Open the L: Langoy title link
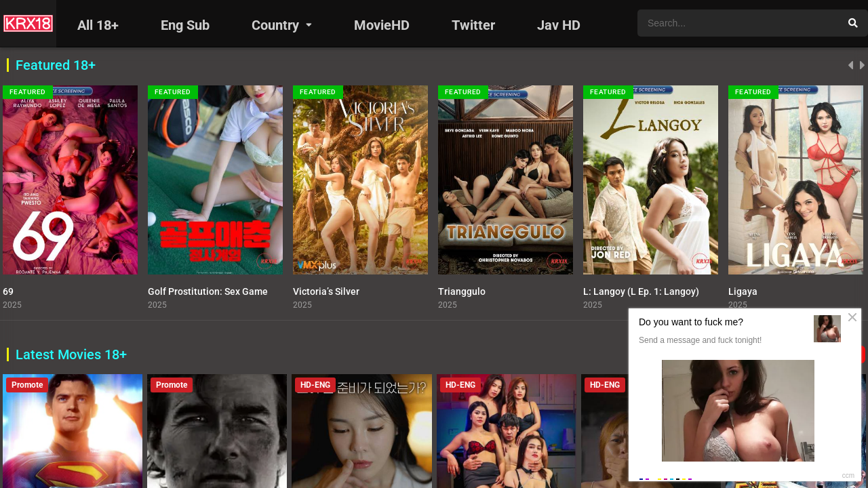The height and width of the screenshot is (488, 868). (641, 291)
